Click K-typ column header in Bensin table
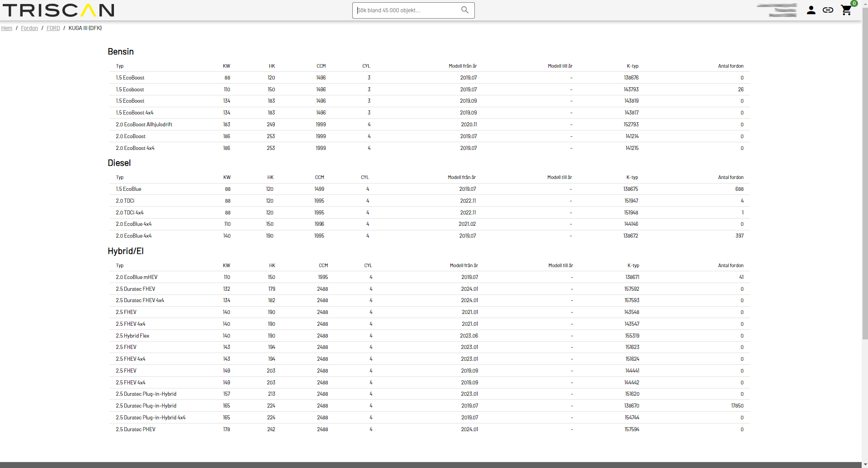Viewport: 868px width, 468px height. pyautogui.click(x=632, y=66)
